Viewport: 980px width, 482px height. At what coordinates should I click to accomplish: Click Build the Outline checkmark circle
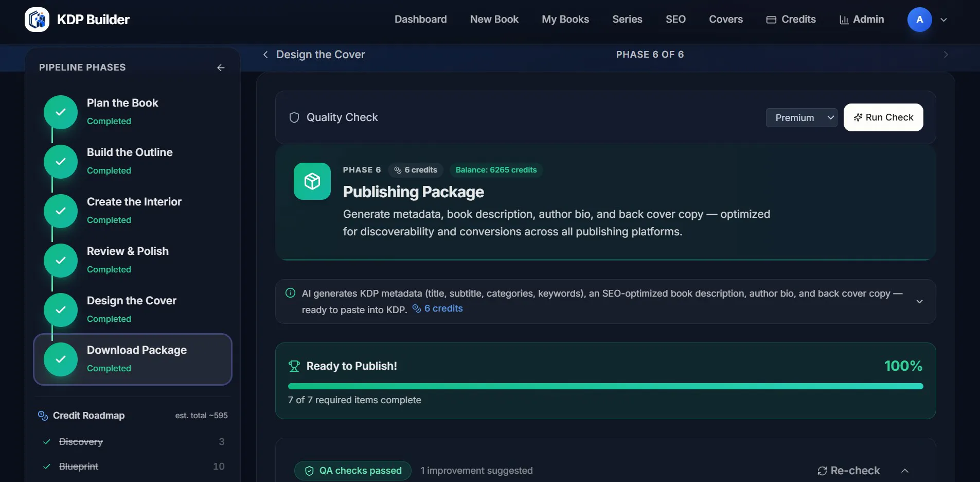[61, 161]
